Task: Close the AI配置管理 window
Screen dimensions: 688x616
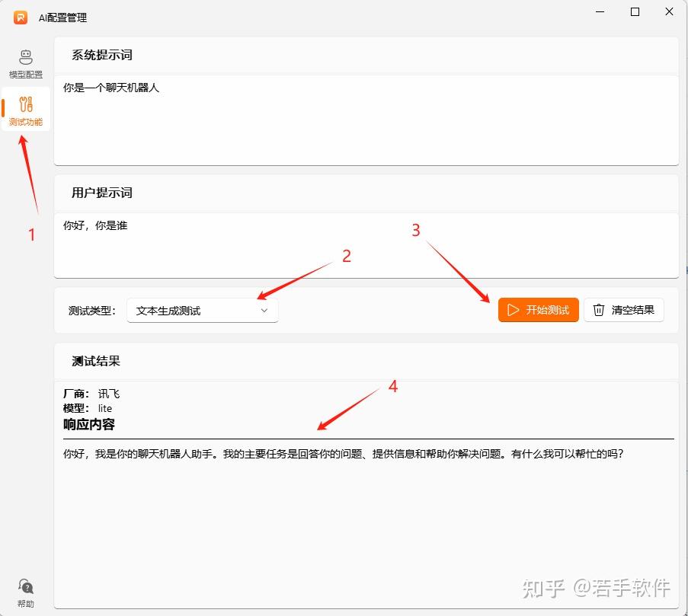Action: pos(669,12)
